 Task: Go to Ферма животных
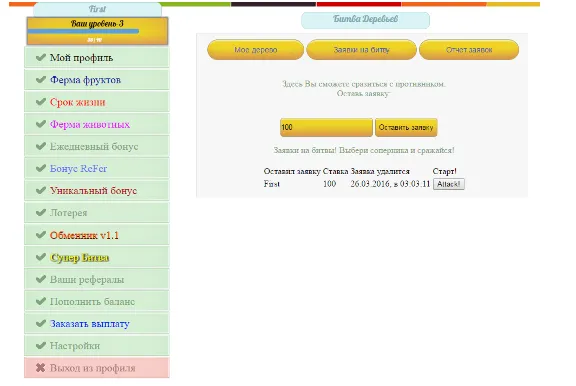coord(97,124)
